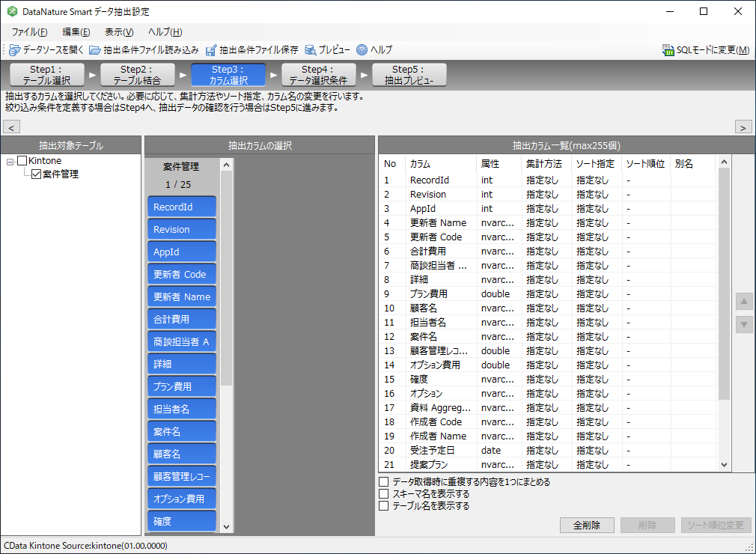This screenshot has width=756, height=554.
Task: Check the Kintone checkbox in tree
Action: pos(22,160)
